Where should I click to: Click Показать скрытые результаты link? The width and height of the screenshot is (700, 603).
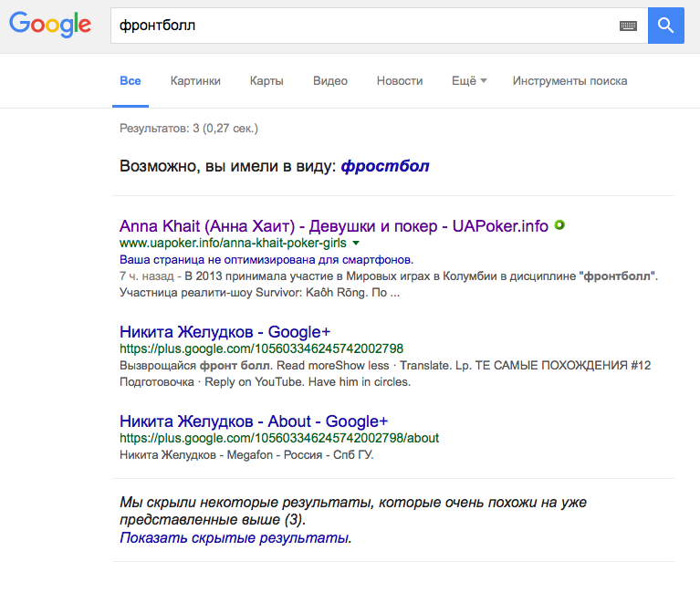[x=235, y=538]
